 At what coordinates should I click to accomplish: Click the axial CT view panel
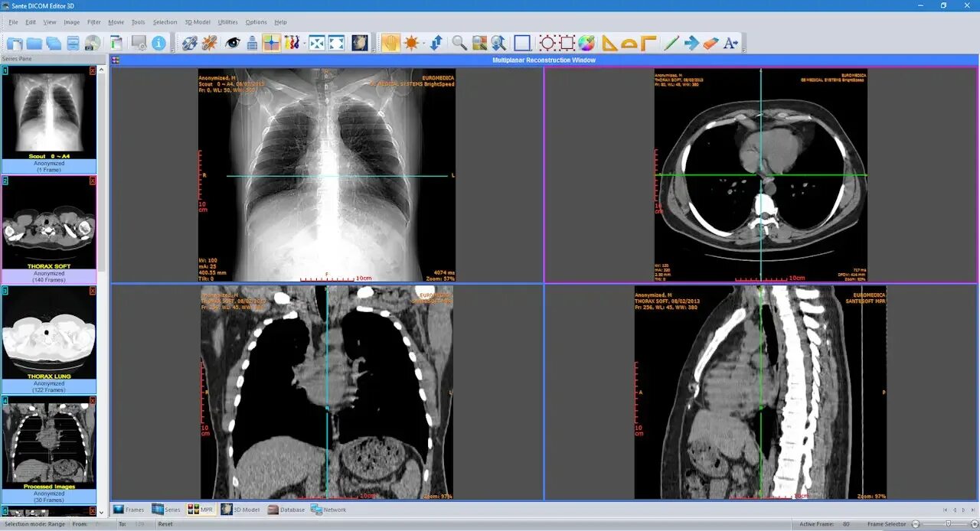761,175
